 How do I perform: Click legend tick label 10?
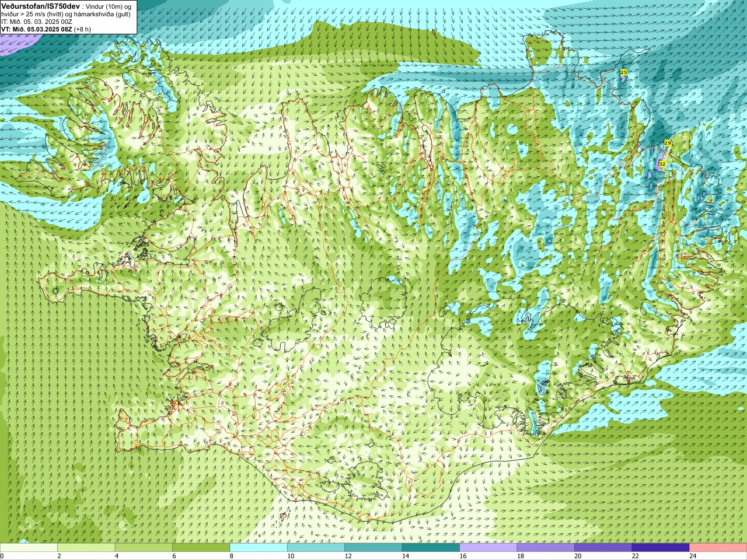click(x=290, y=556)
